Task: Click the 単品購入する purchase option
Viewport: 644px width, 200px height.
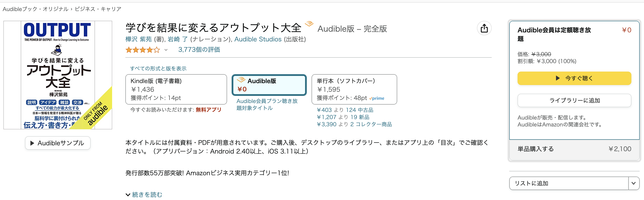Action: tap(574, 149)
